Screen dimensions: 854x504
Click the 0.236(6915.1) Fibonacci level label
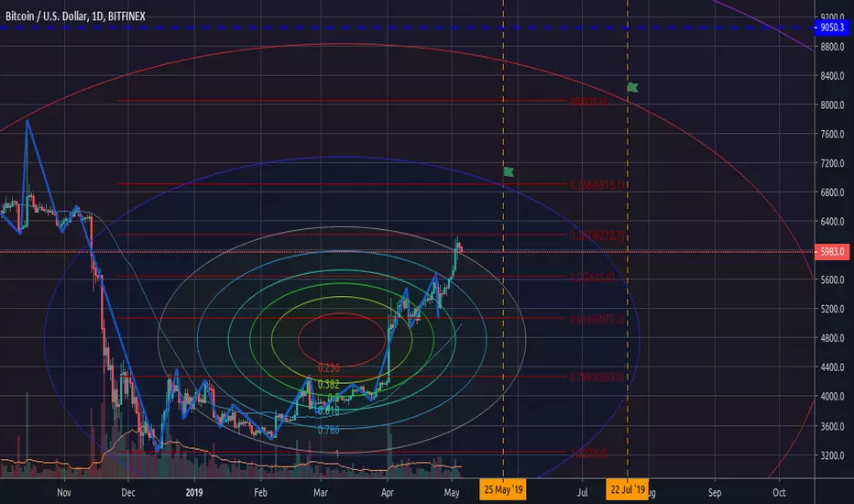tap(597, 185)
